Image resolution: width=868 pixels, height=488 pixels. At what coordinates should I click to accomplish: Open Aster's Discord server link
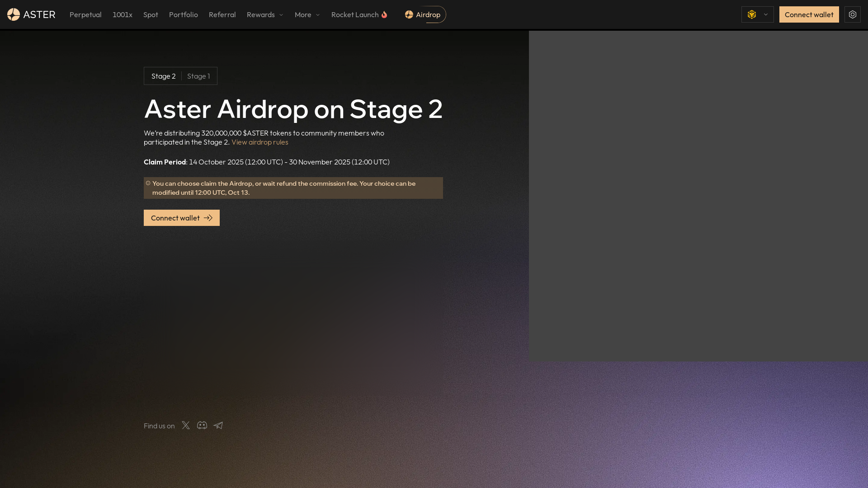[202, 425]
